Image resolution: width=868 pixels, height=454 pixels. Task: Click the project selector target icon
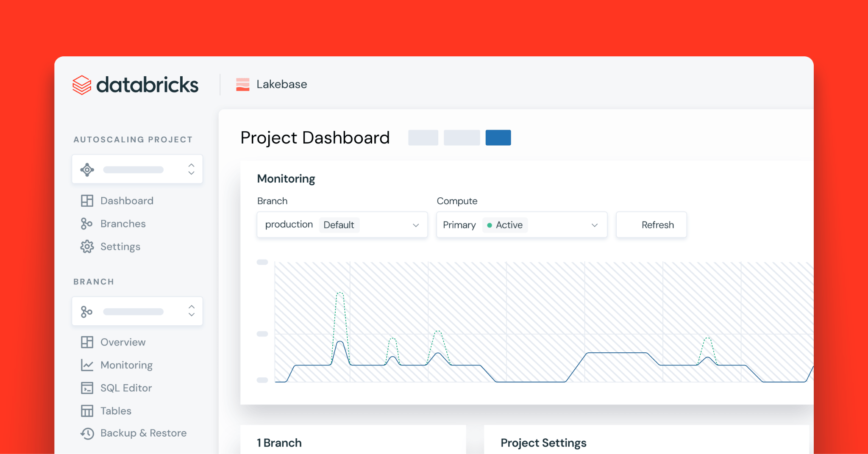(x=87, y=169)
